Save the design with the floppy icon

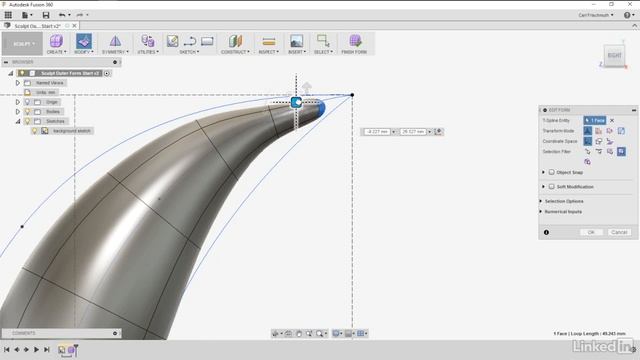point(46,15)
